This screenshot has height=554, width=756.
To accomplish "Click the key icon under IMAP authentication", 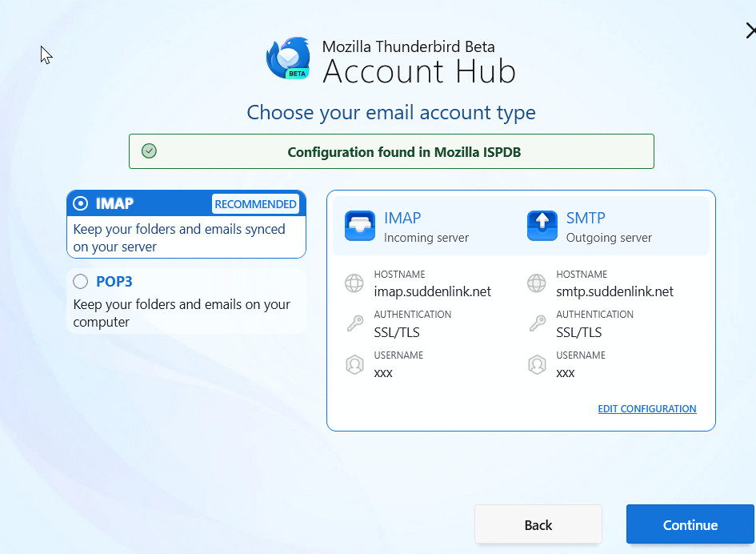I will tap(355, 323).
